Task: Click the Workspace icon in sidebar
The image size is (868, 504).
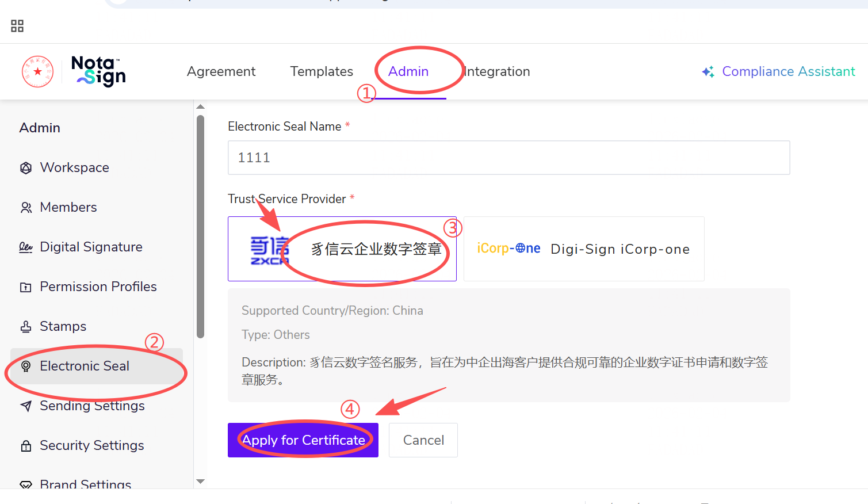Action: point(26,168)
